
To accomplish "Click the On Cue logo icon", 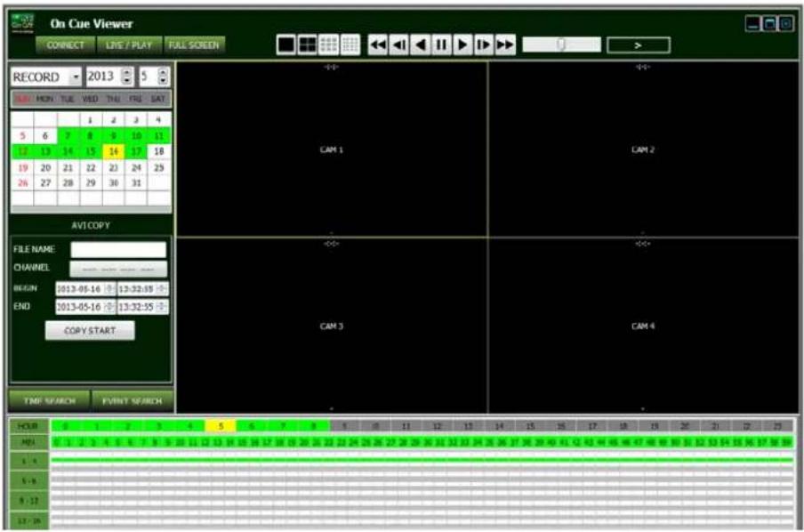I will point(22,23).
